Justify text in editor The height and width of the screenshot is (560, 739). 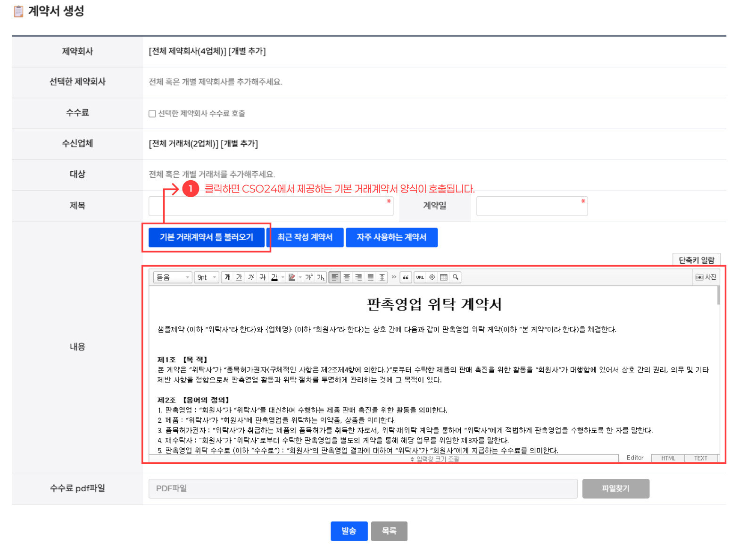coord(370,277)
